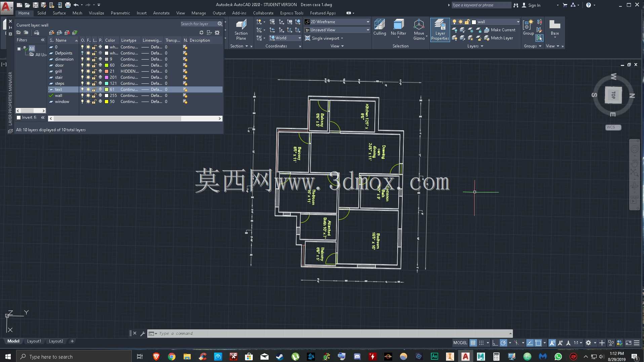Click the Section Plane tool

click(241, 30)
